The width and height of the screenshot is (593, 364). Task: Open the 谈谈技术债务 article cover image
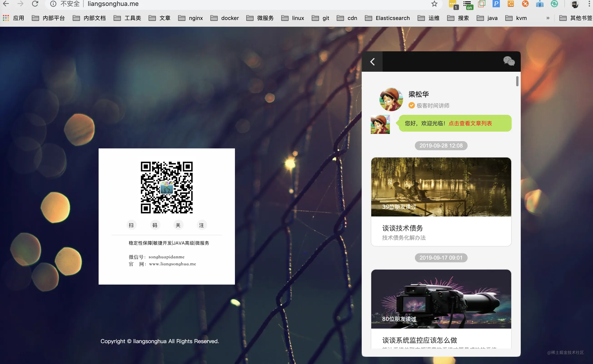[x=441, y=187]
